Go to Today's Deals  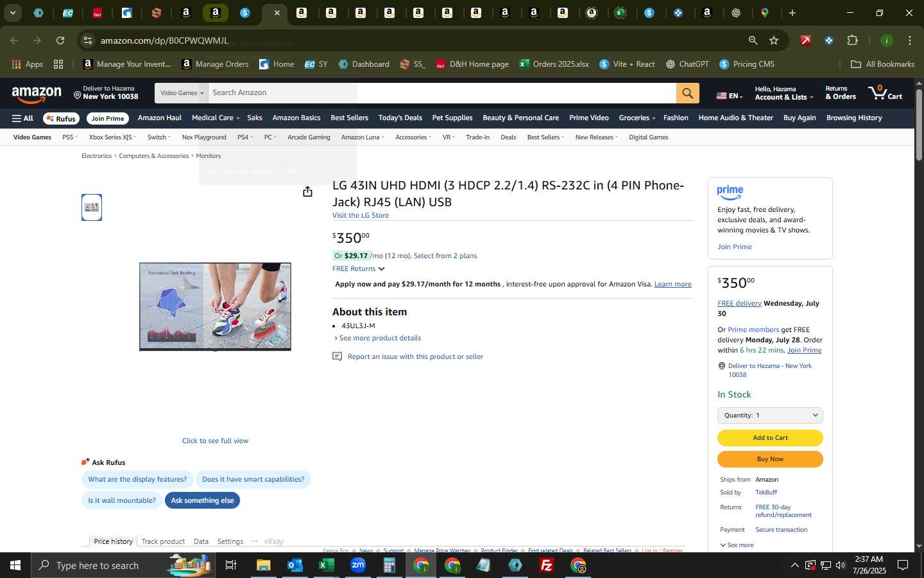(400, 118)
